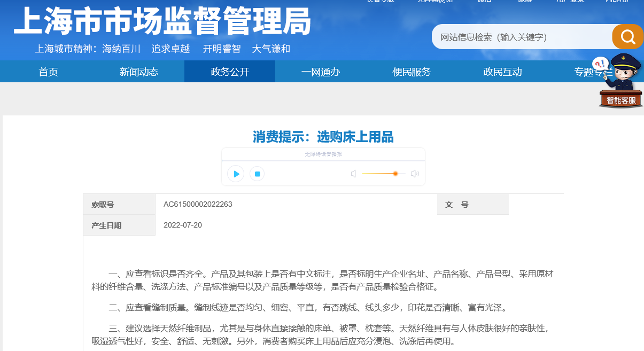Click the 无障碍浏览 link at top

click(x=435, y=2)
